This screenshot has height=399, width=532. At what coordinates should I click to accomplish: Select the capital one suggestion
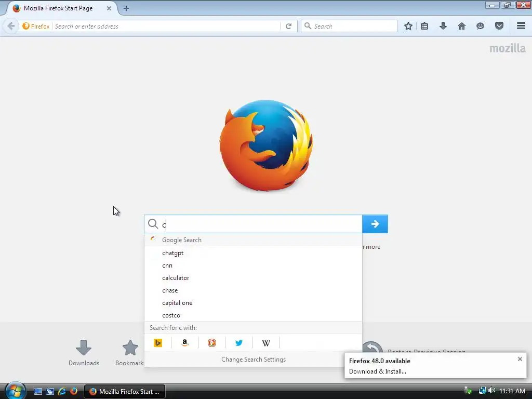coord(253,303)
